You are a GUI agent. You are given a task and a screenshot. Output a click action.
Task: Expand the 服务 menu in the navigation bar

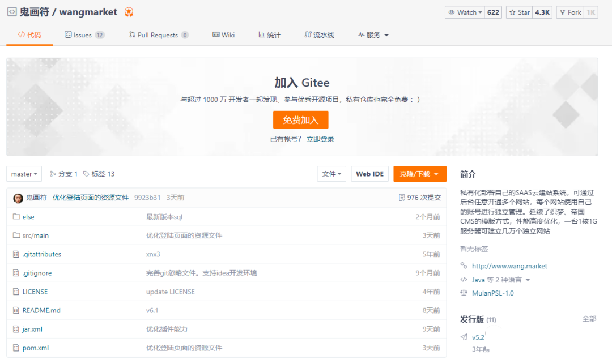(x=373, y=35)
